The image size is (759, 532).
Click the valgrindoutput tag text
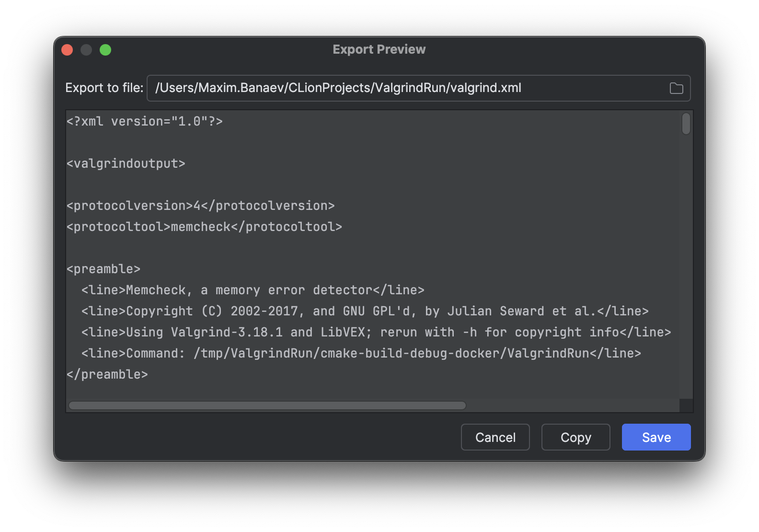pos(126,163)
